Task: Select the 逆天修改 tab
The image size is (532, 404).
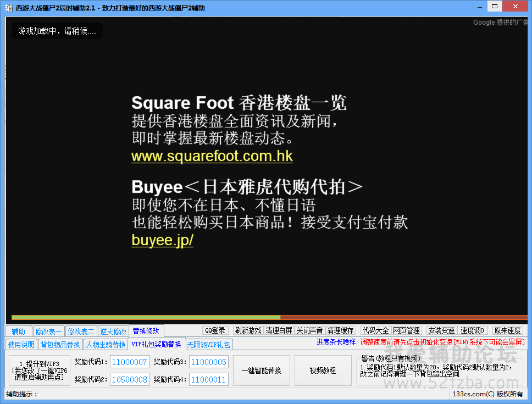Action: click(x=113, y=331)
